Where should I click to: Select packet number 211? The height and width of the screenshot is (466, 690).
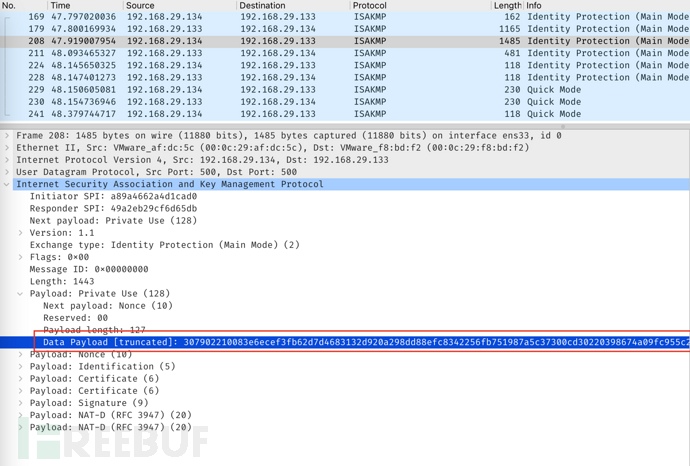coord(345,53)
